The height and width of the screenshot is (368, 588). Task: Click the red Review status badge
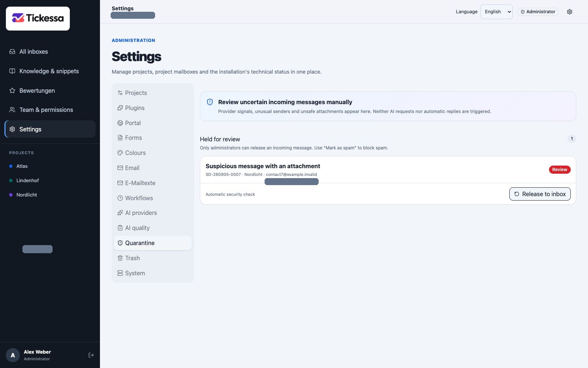(x=560, y=170)
